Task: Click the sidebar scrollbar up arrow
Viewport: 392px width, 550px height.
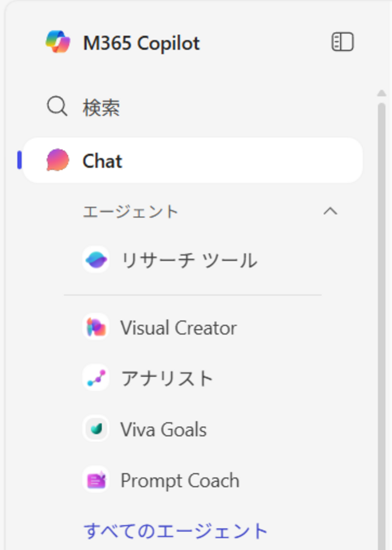Action: 381,93
